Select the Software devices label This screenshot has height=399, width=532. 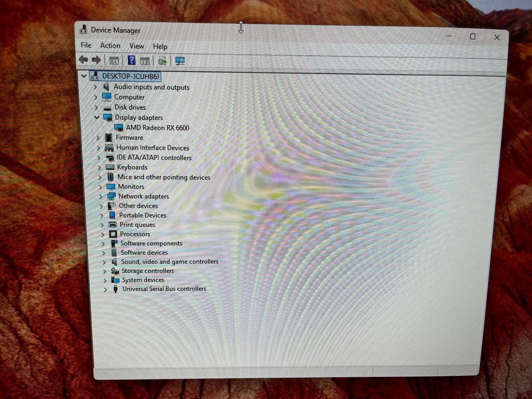[x=144, y=253]
